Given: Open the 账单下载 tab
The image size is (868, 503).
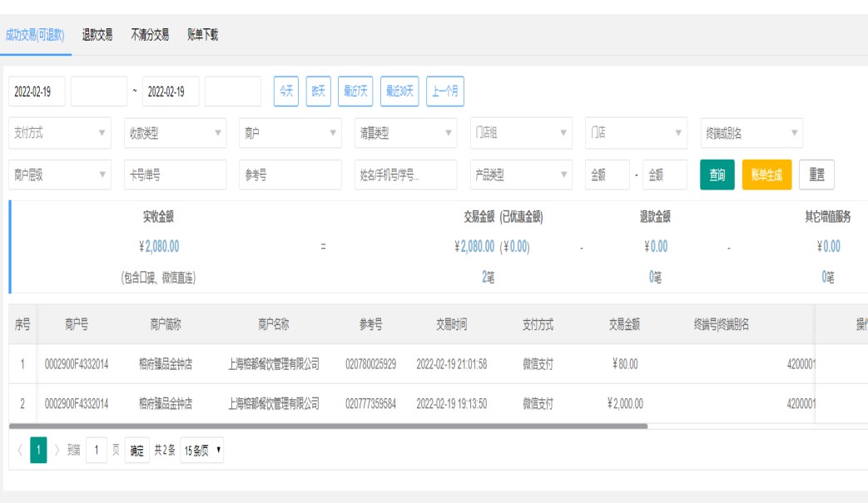Looking at the screenshot, I should tap(202, 35).
